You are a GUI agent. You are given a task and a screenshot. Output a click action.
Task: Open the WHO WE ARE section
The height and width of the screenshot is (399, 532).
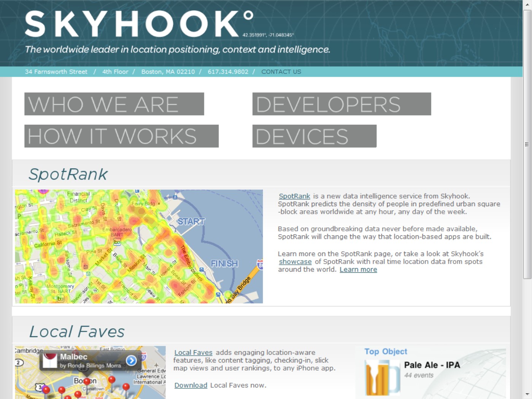[x=114, y=104]
